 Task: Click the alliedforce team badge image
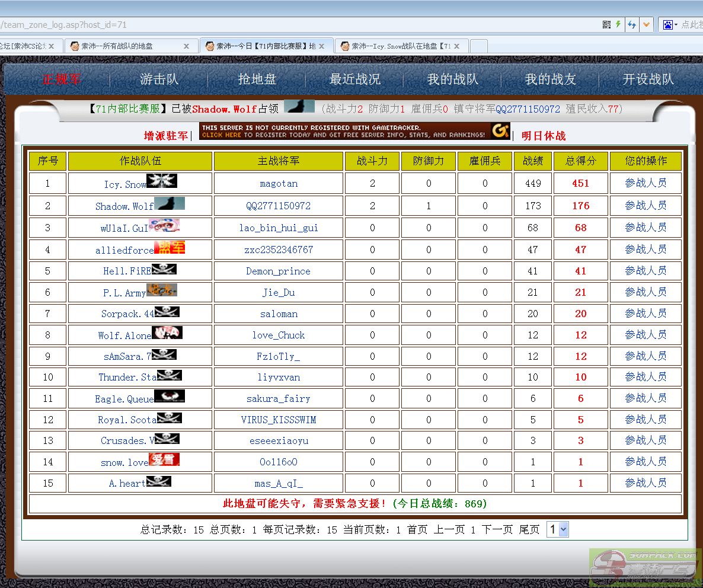coord(170,247)
